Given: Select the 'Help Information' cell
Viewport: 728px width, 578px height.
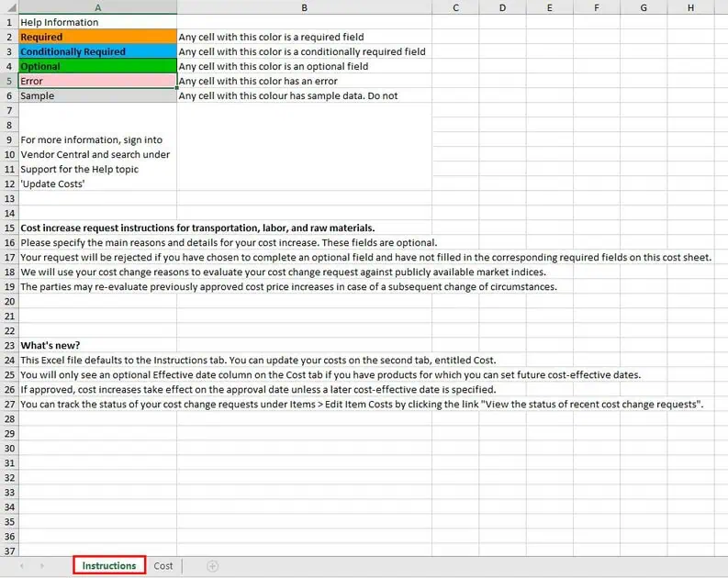Looking at the screenshot, I should tap(97, 22).
